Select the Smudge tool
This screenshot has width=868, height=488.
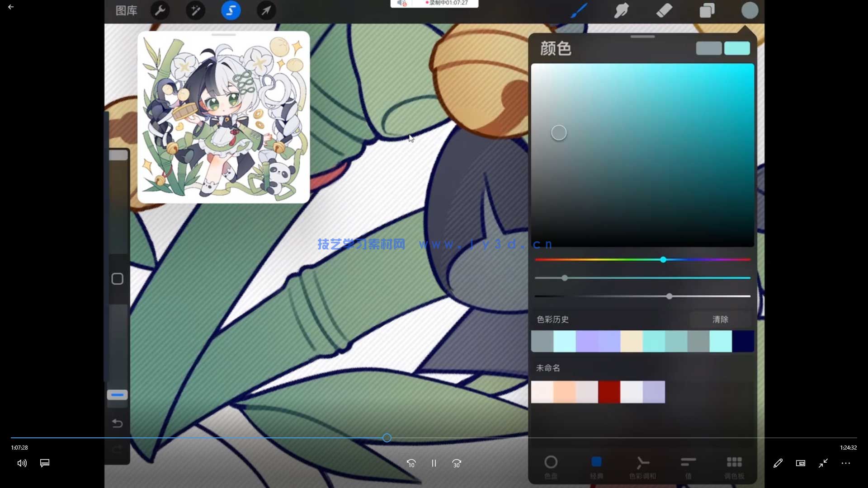click(622, 10)
